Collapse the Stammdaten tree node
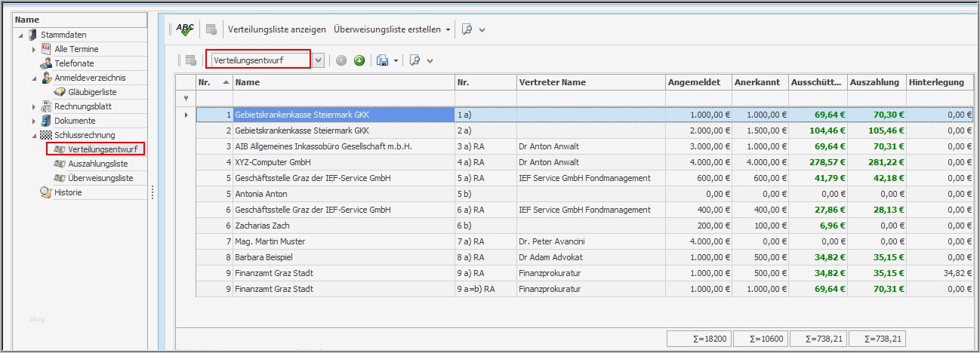The height and width of the screenshot is (353, 980). [20, 35]
